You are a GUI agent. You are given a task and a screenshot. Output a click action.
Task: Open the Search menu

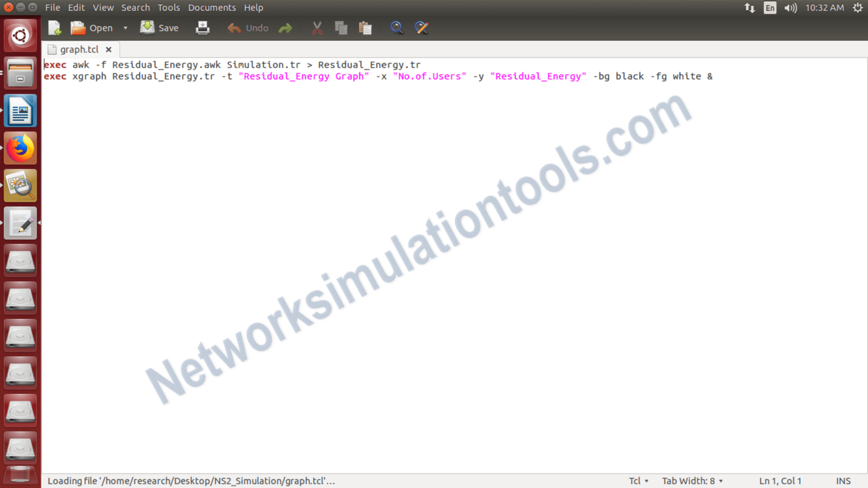coord(136,7)
